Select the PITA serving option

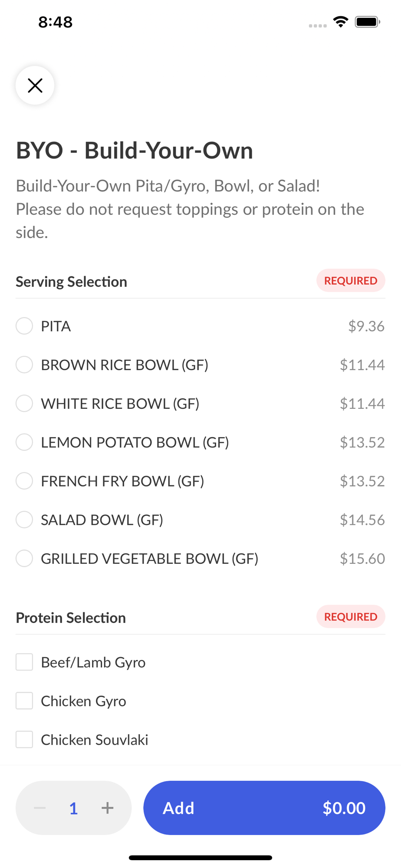tap(24, 326)
